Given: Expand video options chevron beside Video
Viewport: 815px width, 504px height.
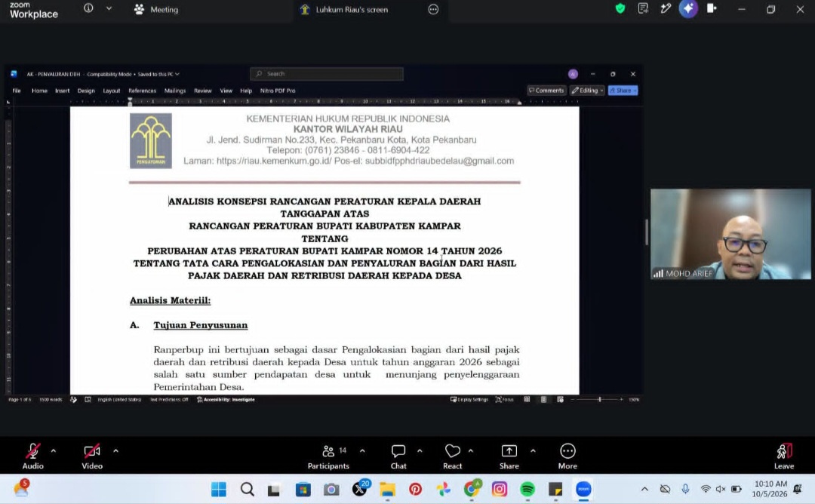Looking at the screenshot, I should coord(115,451).
